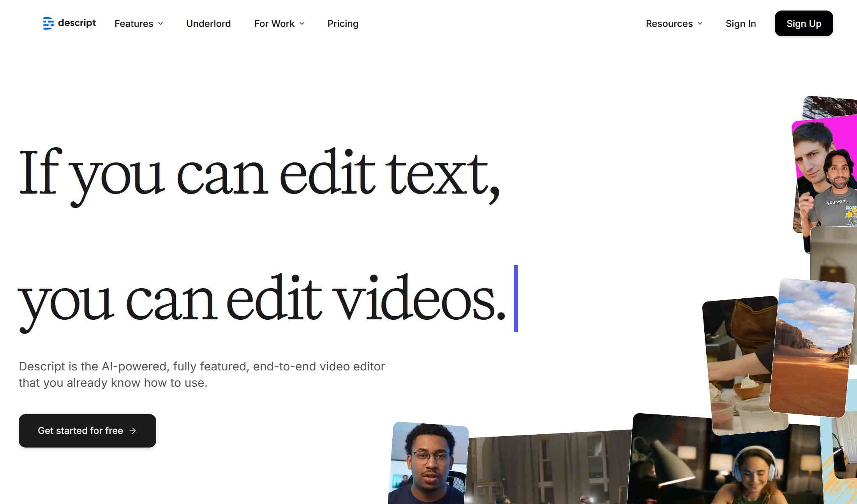
Task: Click the arrow icon in Get started button
Action: (133, 431)
